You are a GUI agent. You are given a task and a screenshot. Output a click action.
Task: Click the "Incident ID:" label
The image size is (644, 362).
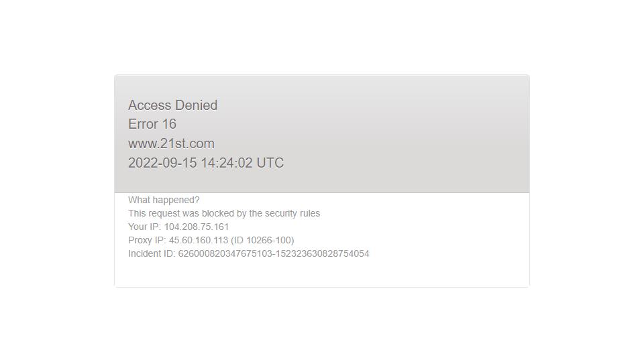(x=152, y=253)
